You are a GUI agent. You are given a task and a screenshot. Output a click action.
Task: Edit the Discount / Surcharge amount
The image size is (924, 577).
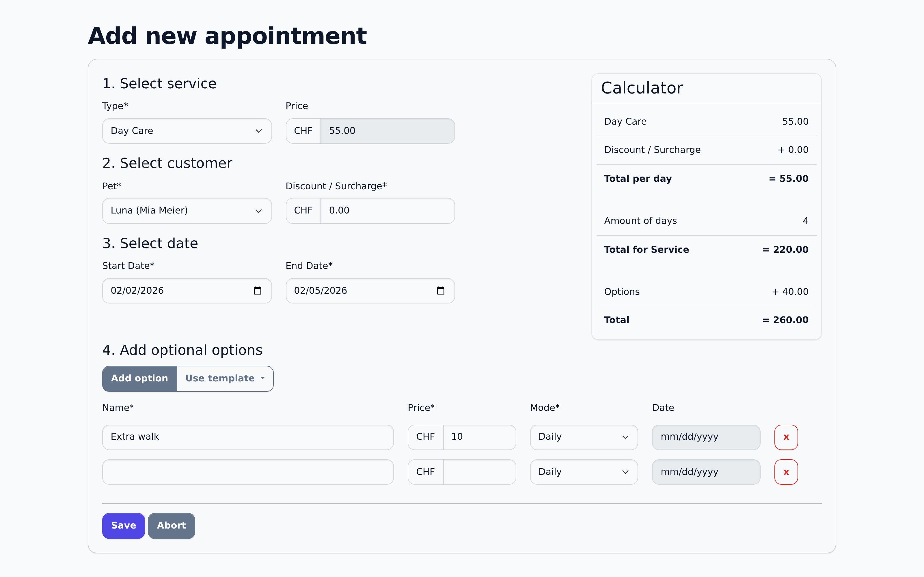(387, 210)
